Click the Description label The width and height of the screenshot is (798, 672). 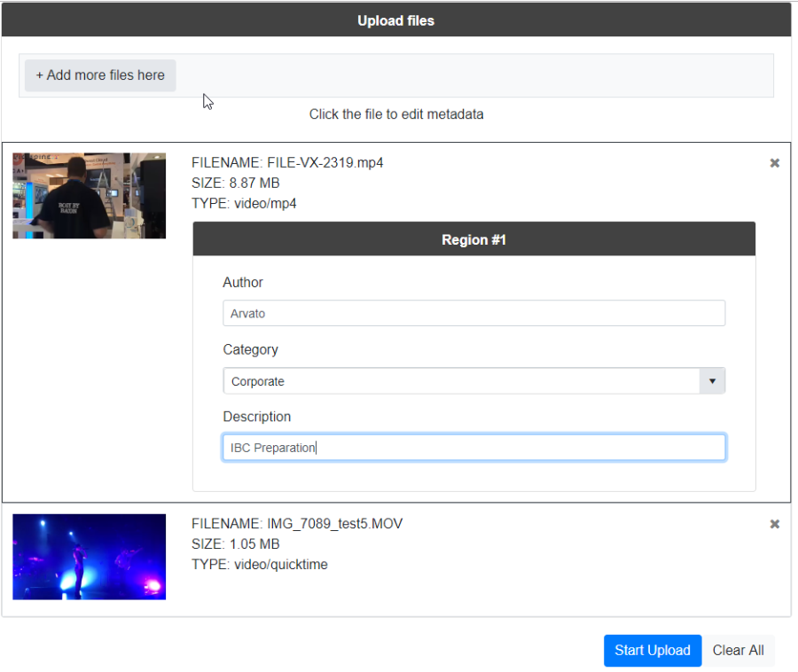256,417
